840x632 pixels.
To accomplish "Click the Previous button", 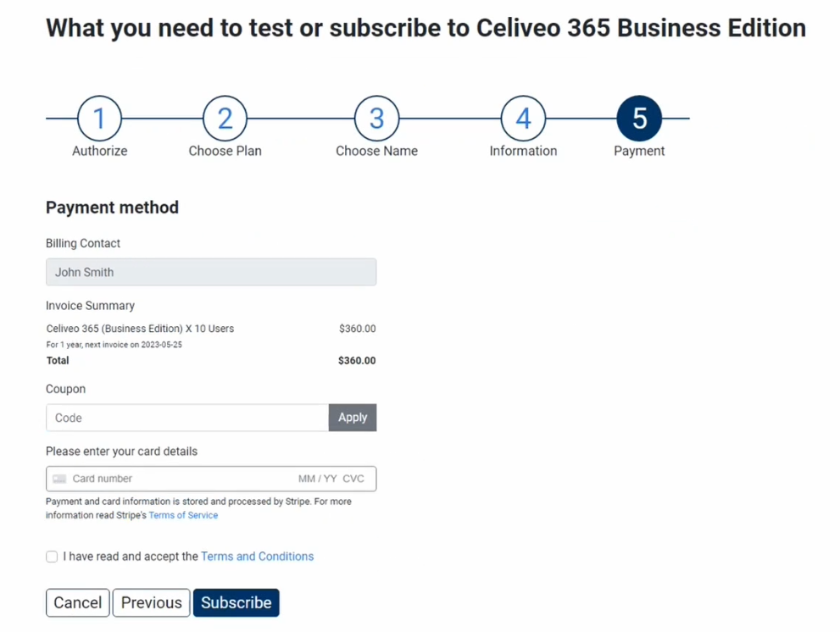I will click(x=151, y=602).
